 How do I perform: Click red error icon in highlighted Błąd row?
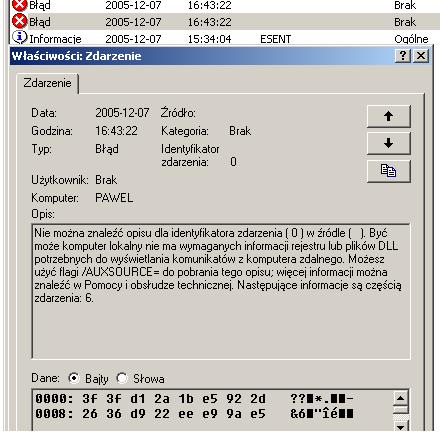(19, 21)
